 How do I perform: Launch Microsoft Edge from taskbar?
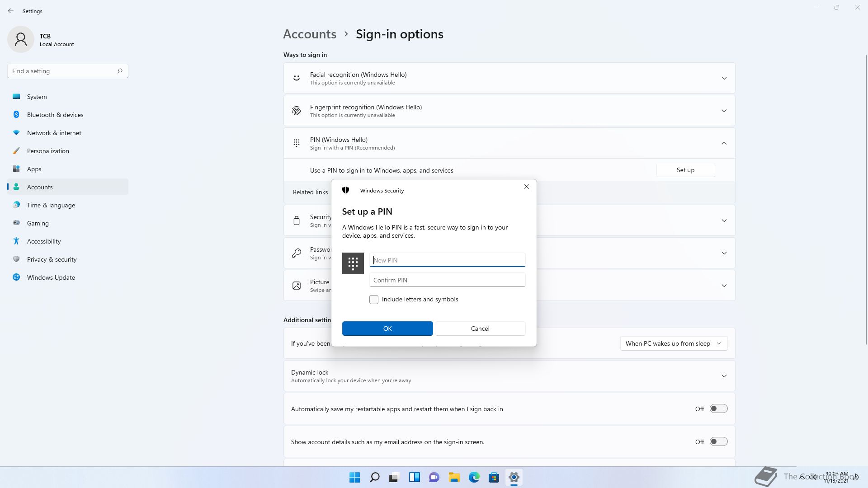[474, 477]
